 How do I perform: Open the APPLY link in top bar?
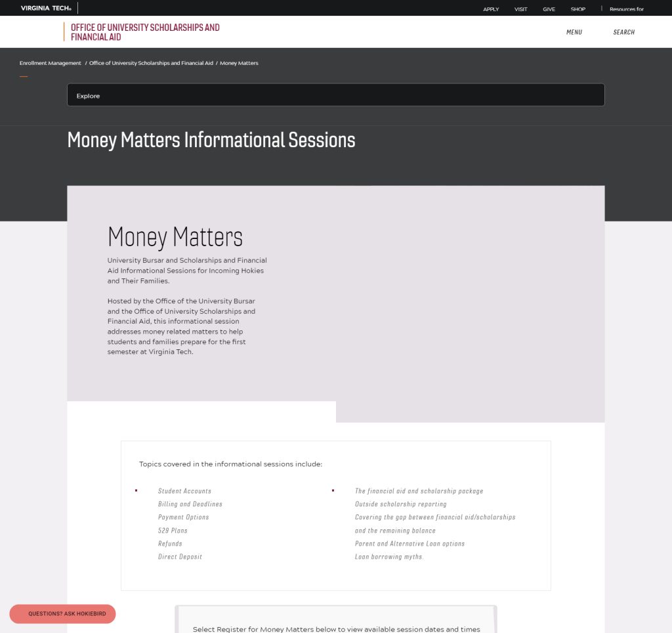pyautogui.click(x=491, y=9)
